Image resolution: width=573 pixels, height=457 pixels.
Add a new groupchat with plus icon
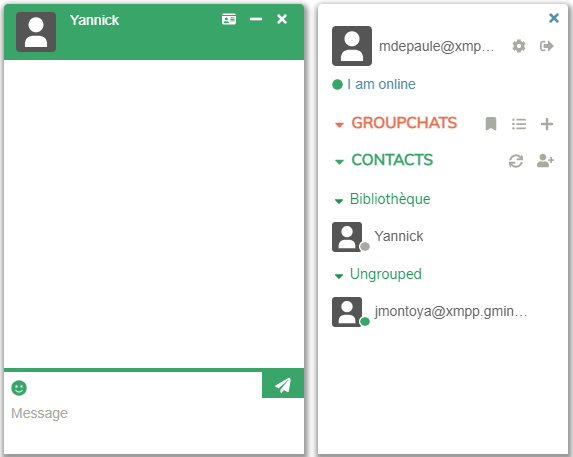[x=547, y=124]
